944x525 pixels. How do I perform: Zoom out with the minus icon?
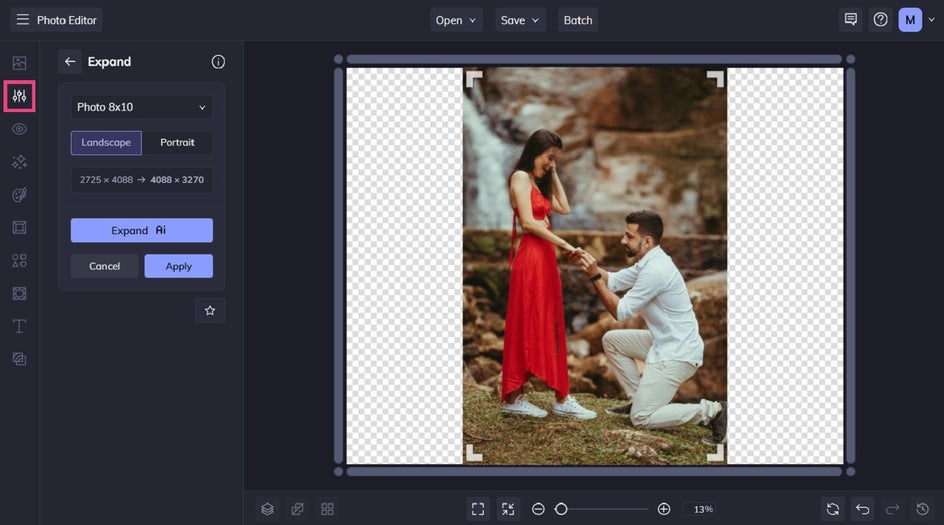(538, 509)
